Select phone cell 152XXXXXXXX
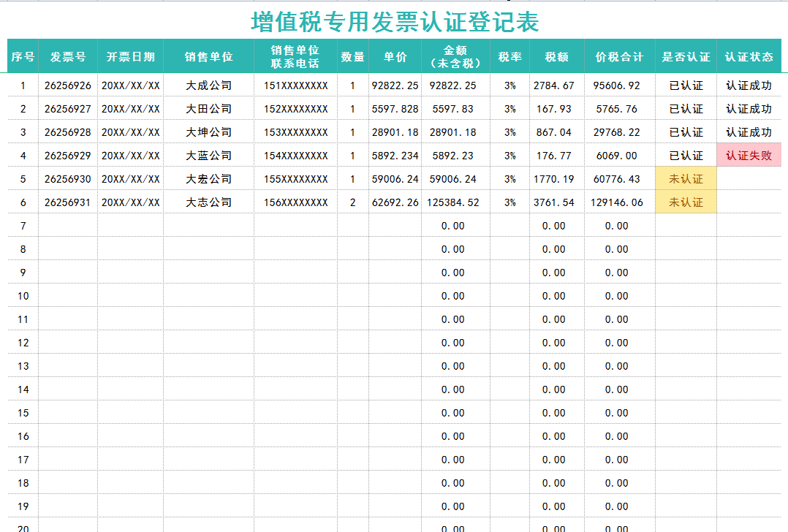 (295, 109)
